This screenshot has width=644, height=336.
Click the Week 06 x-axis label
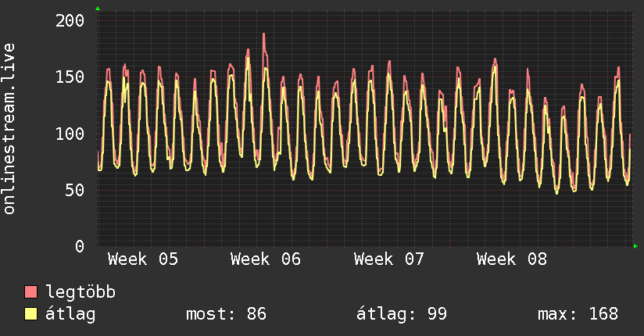[266, 259]
